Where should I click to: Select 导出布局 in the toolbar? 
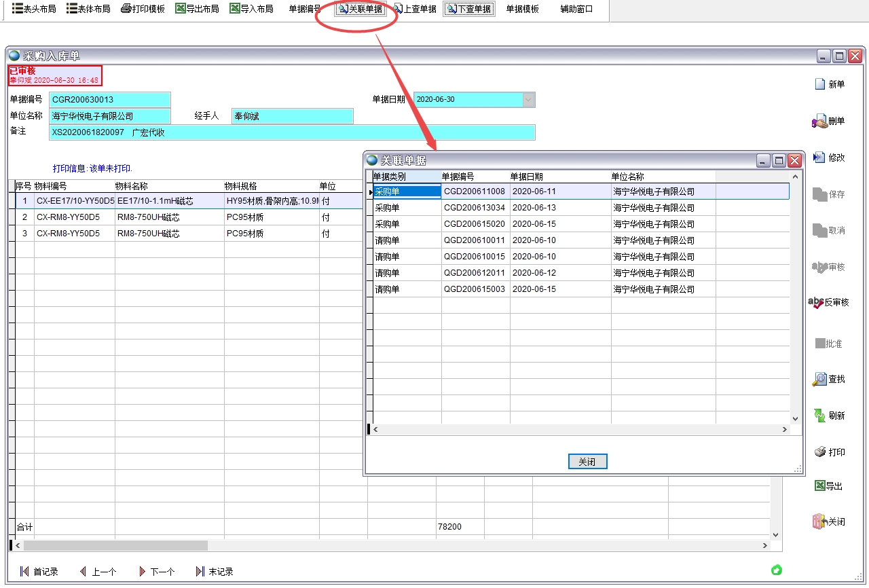197,9
